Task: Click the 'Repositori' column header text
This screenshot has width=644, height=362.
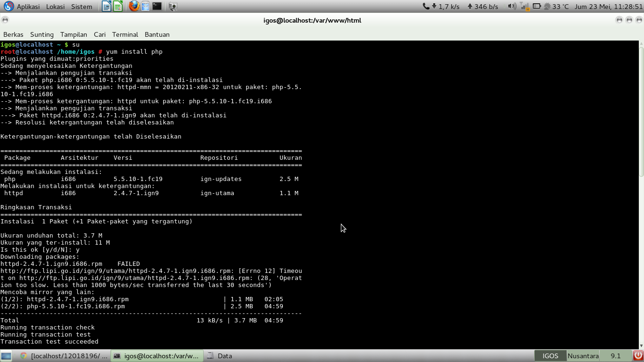Action: 219,158
